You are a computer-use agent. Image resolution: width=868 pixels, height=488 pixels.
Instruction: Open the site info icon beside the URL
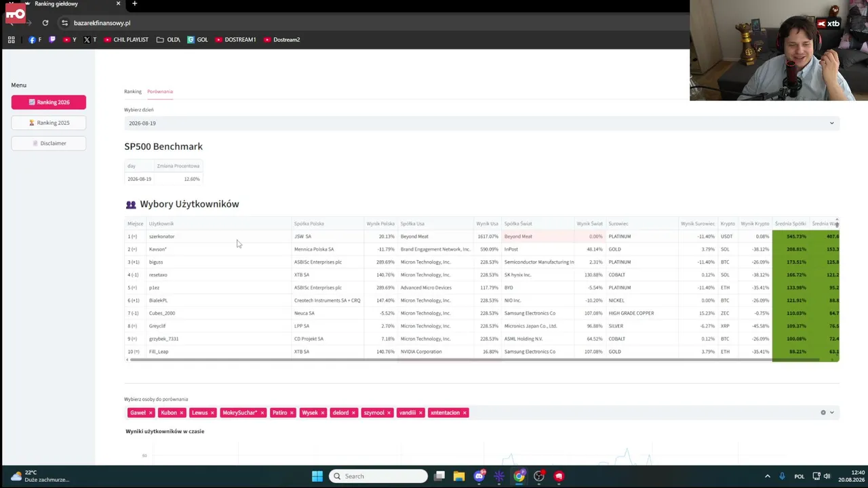[64, 23]
